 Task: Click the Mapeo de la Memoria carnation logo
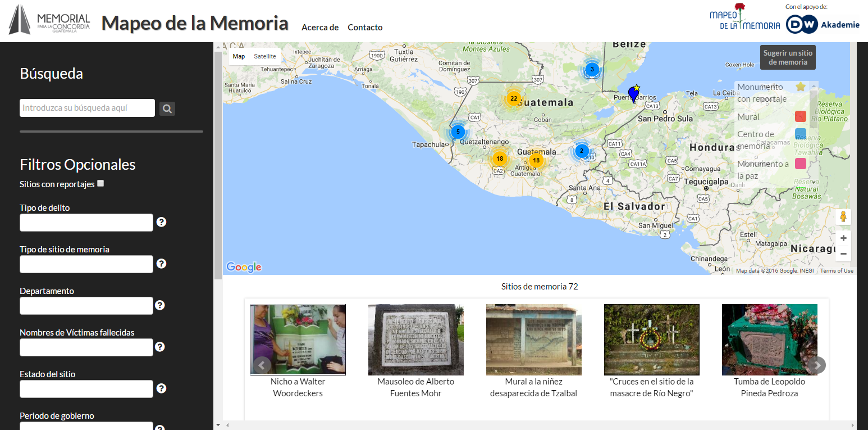coord(744,17)
